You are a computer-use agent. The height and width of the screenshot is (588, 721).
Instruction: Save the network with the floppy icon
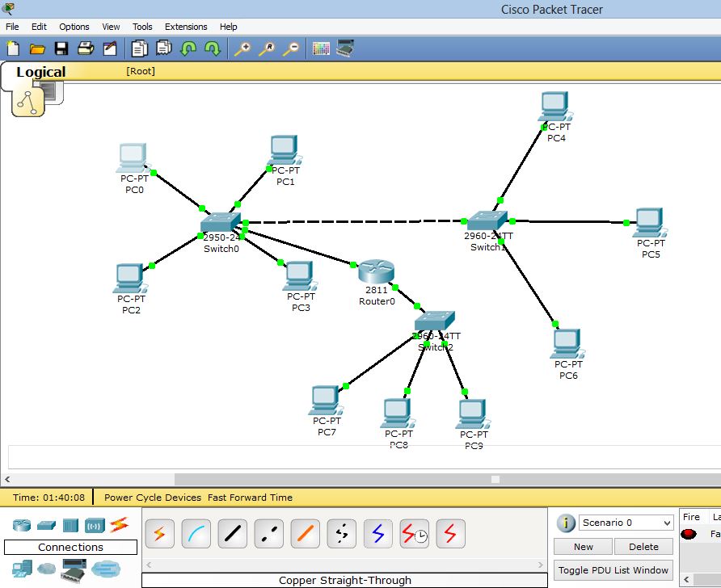click(61, 48)
